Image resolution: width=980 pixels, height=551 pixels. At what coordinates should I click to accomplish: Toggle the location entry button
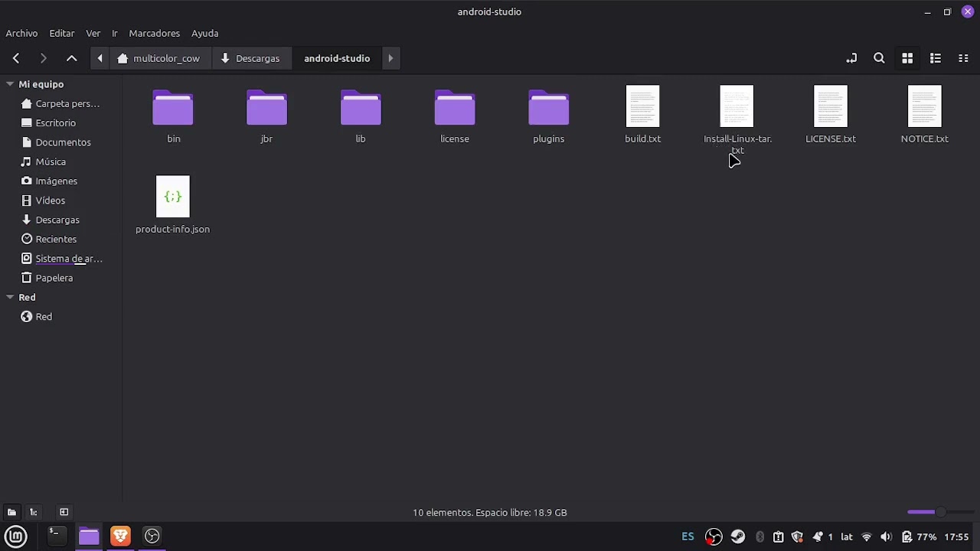pyautogui.click(x=851, y=58)
